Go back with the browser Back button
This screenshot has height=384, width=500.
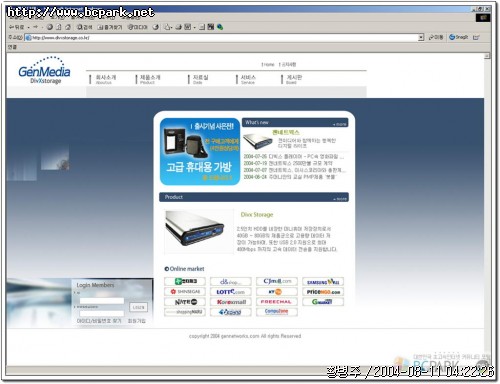17,27
